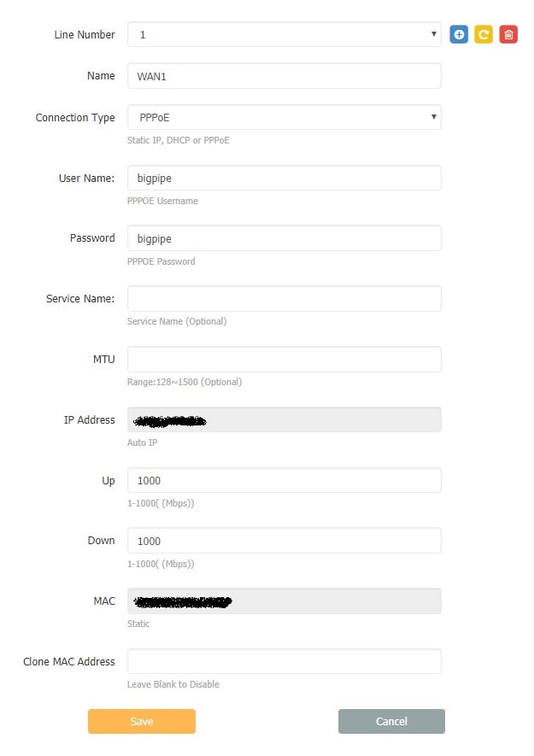Click the Password input field
This screenshot has width=534, height=756.
285,238
